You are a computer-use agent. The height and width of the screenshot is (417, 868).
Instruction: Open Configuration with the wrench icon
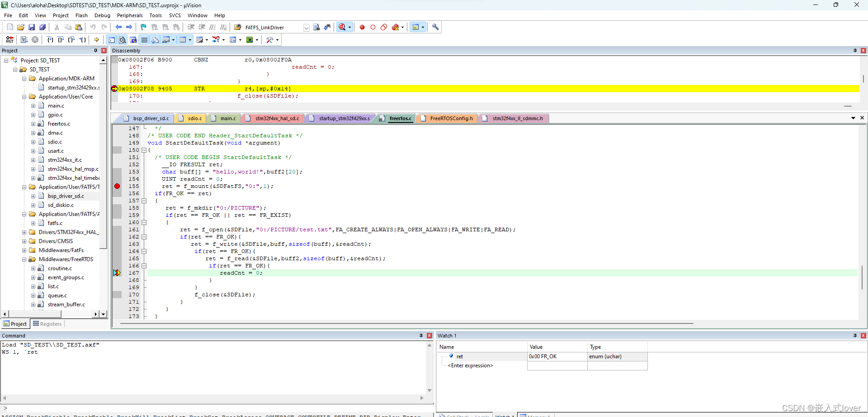(x=435, y=27)
